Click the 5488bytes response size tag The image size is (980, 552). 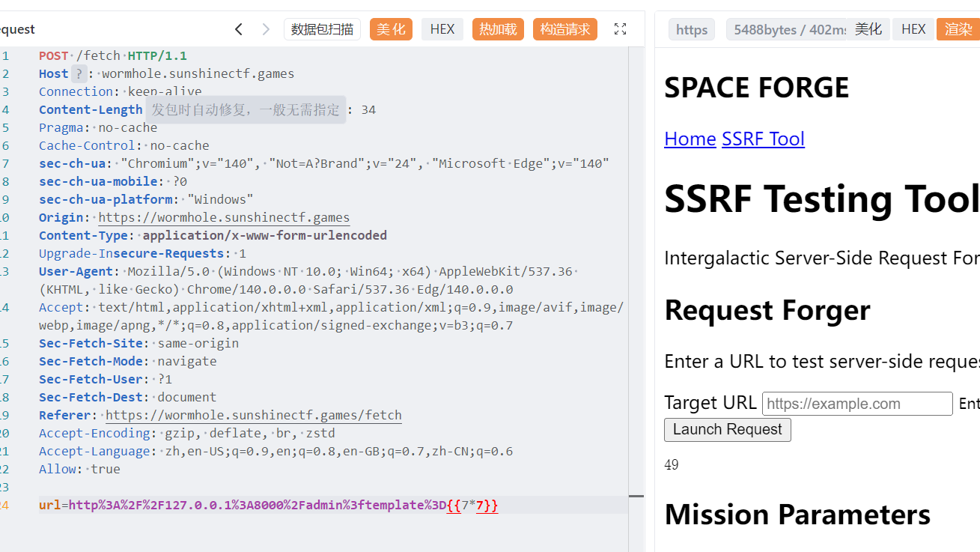(x=786, y=29)
